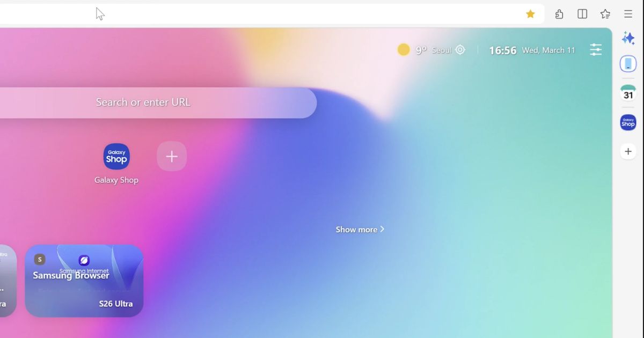Open the Continue on phone sidebar icon
The width and height of the screenshot is (644, 338).
point(627,63)
